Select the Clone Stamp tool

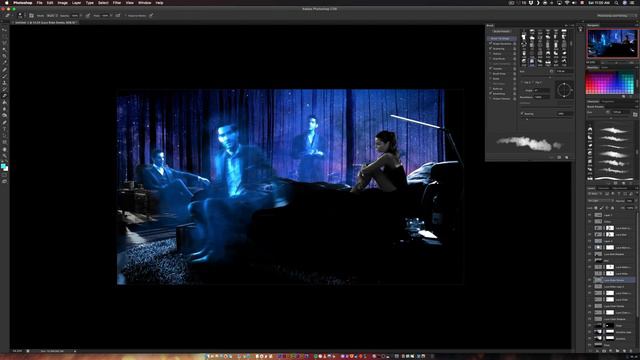[4, 82]
